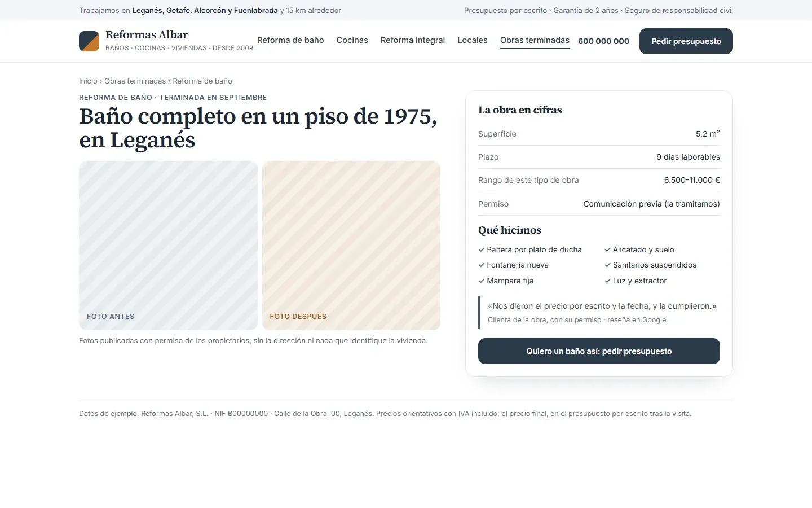812x508 pixels.
Task: Click the tagline Baños · Cocinas · Viviendas
Action: (x=179, y=48)
